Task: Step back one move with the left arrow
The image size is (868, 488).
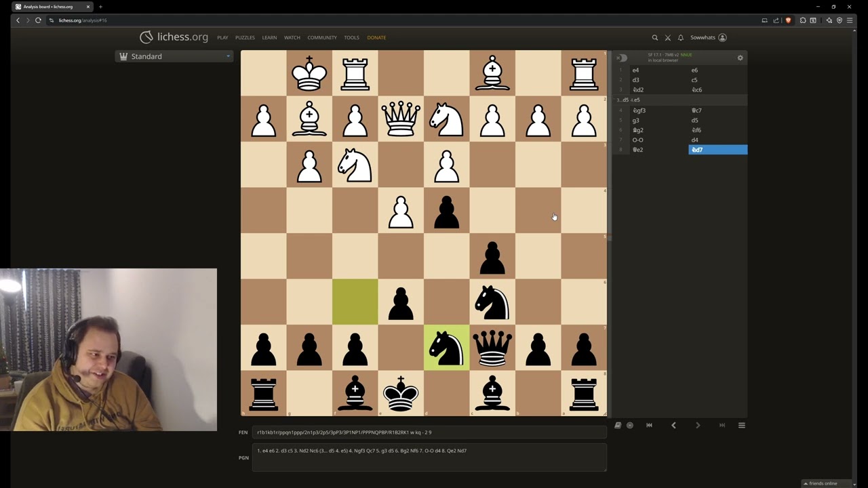Action: (673, 425)
